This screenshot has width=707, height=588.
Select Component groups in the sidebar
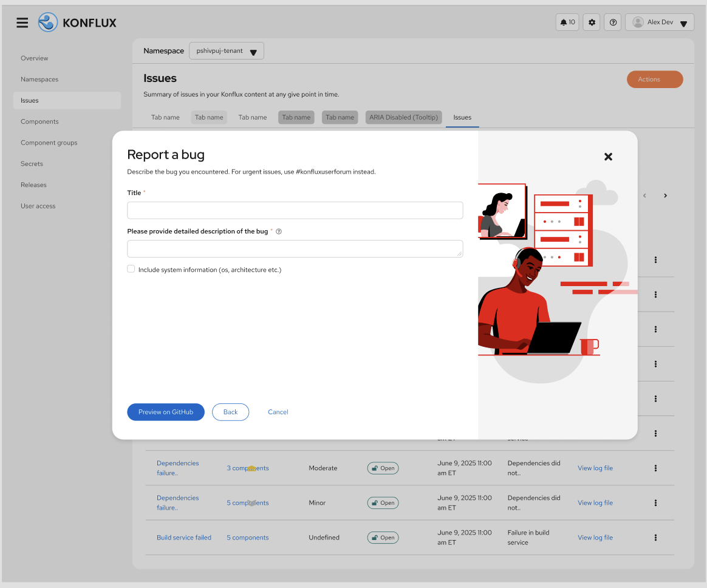pos(49,143)
